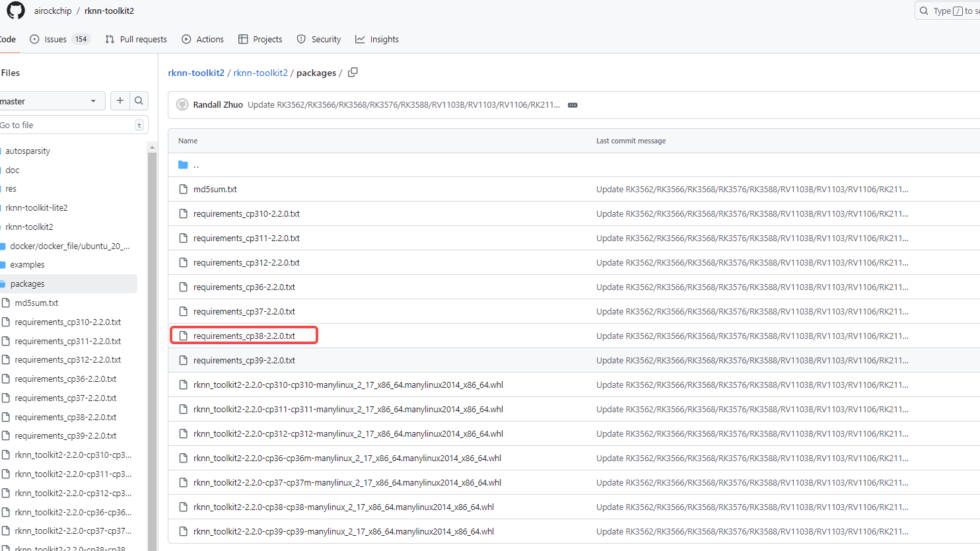Expand autosparsity folder in file tree
The height and width of the screenshot is (551, 980).
point(28,151)
